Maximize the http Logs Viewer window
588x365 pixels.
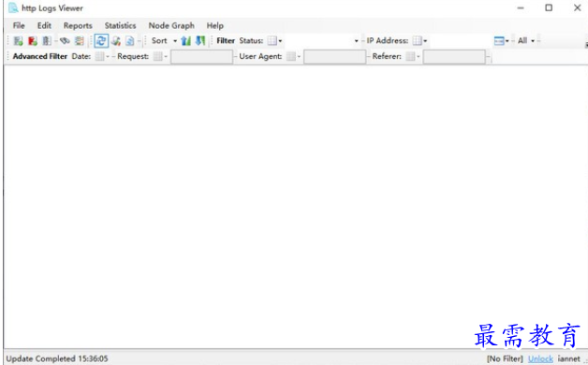pyautogui.click(x=549, y=7)
